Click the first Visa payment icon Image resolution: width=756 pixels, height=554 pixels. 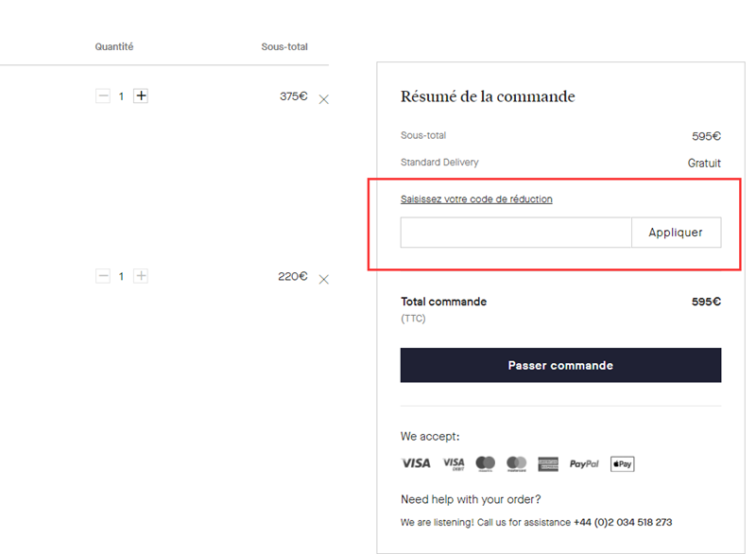click(416, 463)
